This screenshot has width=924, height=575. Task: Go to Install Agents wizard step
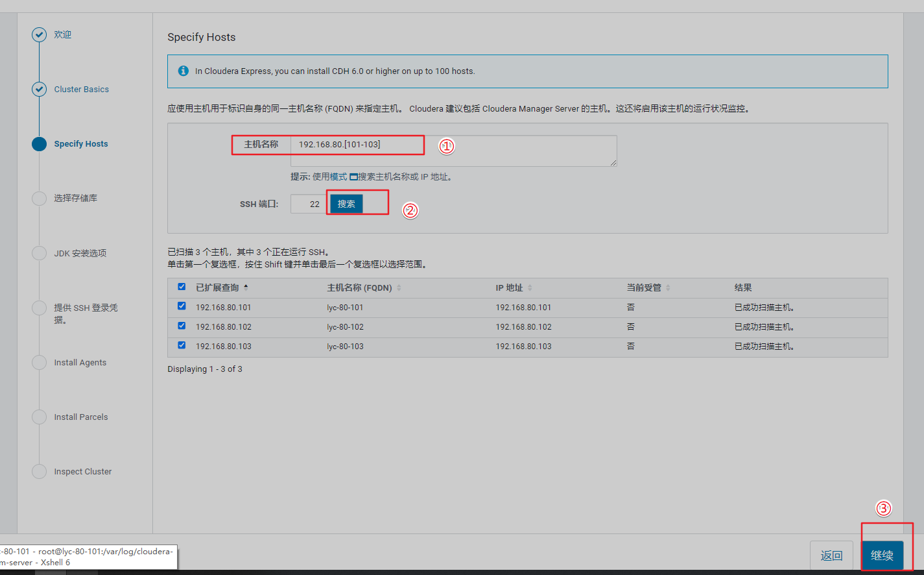click(x=80, y=362)
